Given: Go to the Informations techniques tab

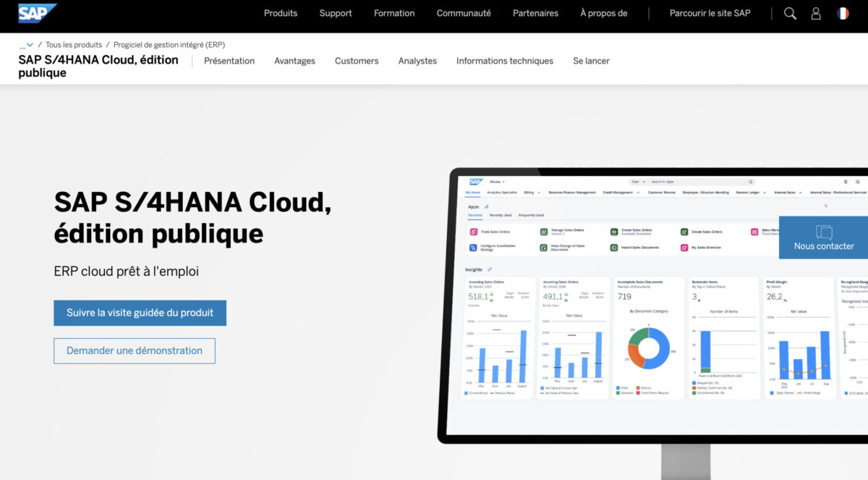Looking at the screenshot, I should click(504, 61).
